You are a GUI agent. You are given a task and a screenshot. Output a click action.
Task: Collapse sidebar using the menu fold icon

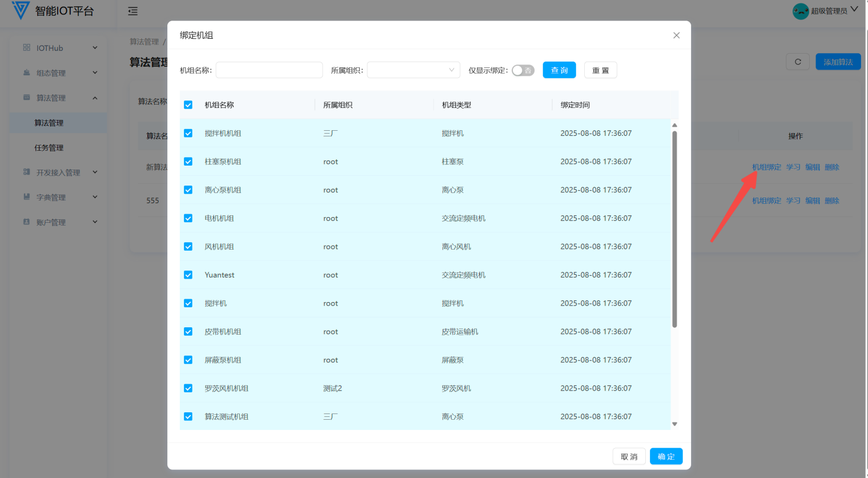pos(133,11)
